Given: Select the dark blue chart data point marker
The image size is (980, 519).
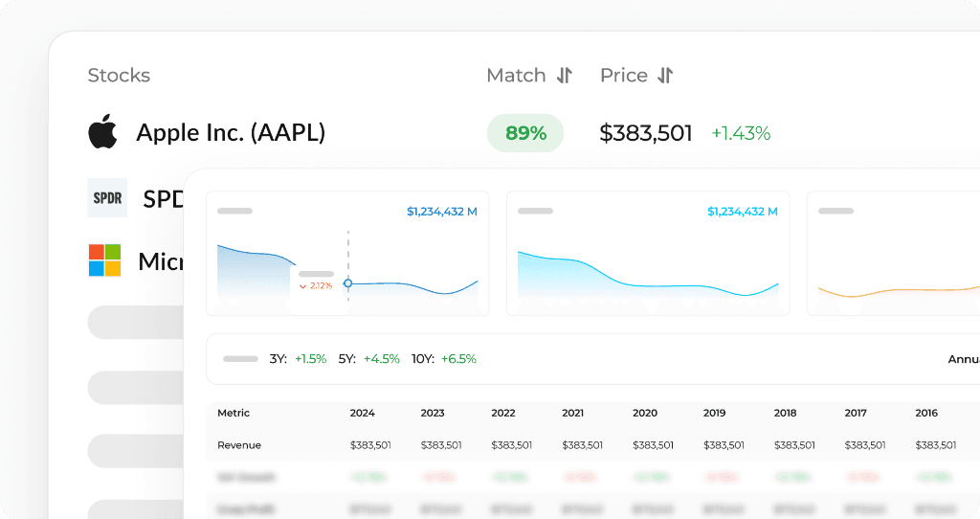Looking at the screenshot, I should click(348, 283).
